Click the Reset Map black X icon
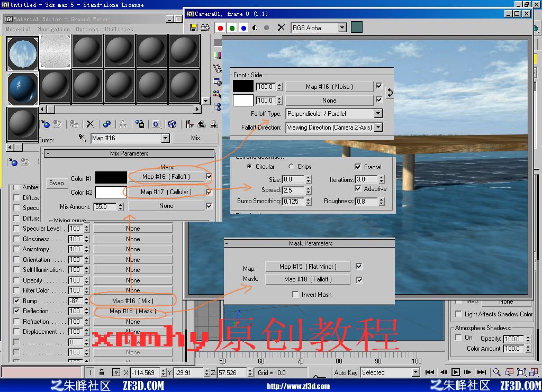This screenshot has height=392, width=542. [x=90, y=124]
